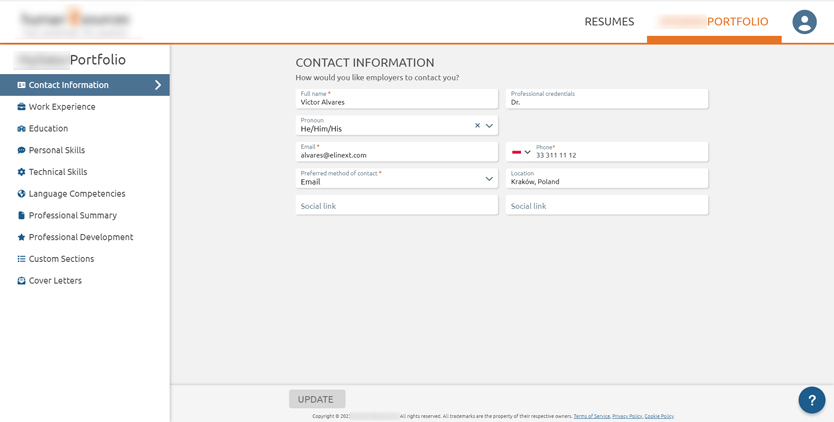This screenshot has height=422, width=834.
Task: Click the Education graduation icon
Action: click(x=21, y=129)
